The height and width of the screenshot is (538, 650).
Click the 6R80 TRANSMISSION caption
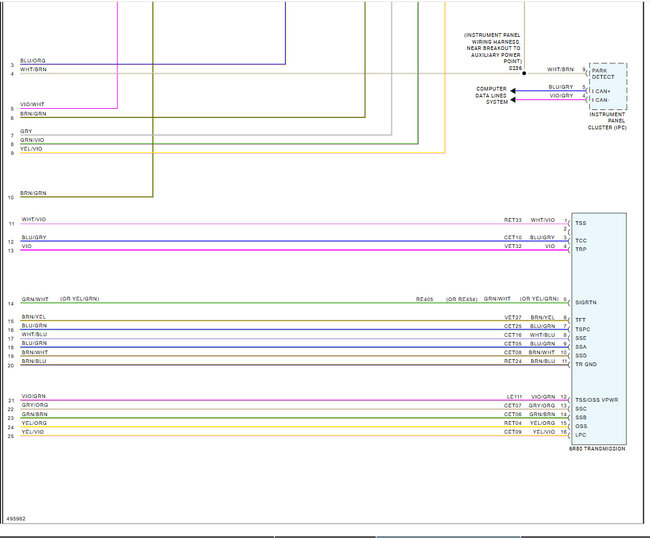point(597,448)
